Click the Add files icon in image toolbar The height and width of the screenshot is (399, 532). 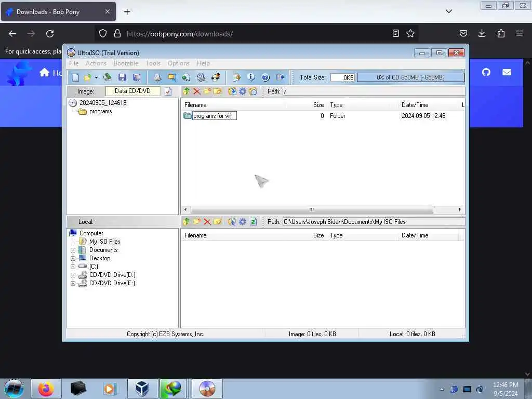(232, 91)
